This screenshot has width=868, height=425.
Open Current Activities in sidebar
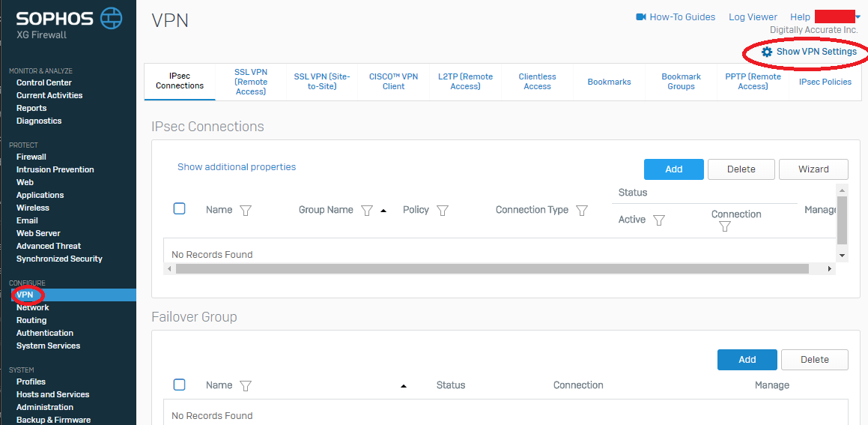click(x=49, y=95)
